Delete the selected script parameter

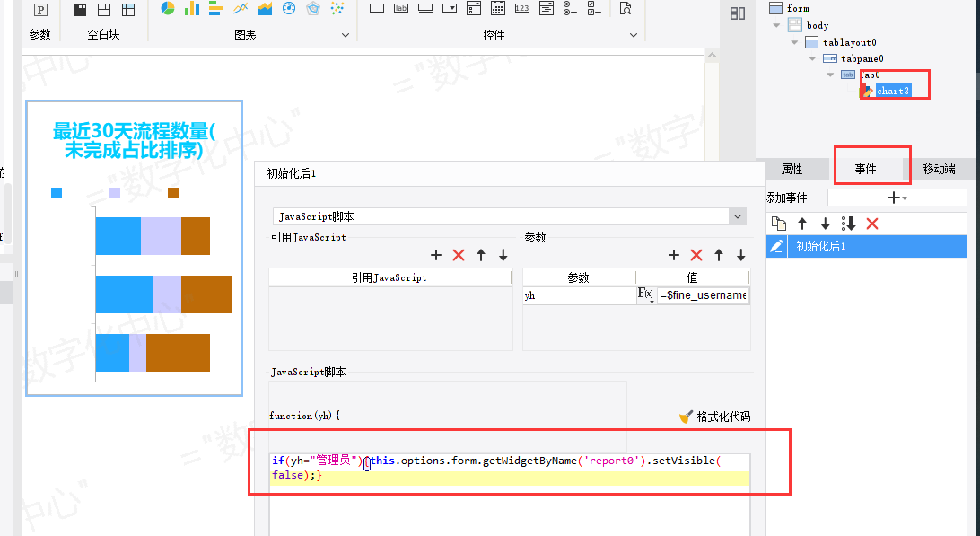pos(696,255)
